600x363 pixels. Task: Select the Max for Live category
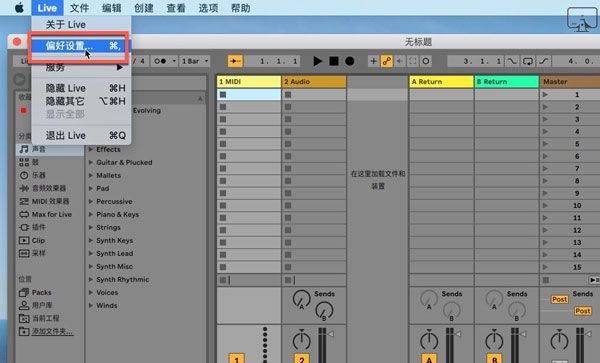click(46, 214)
